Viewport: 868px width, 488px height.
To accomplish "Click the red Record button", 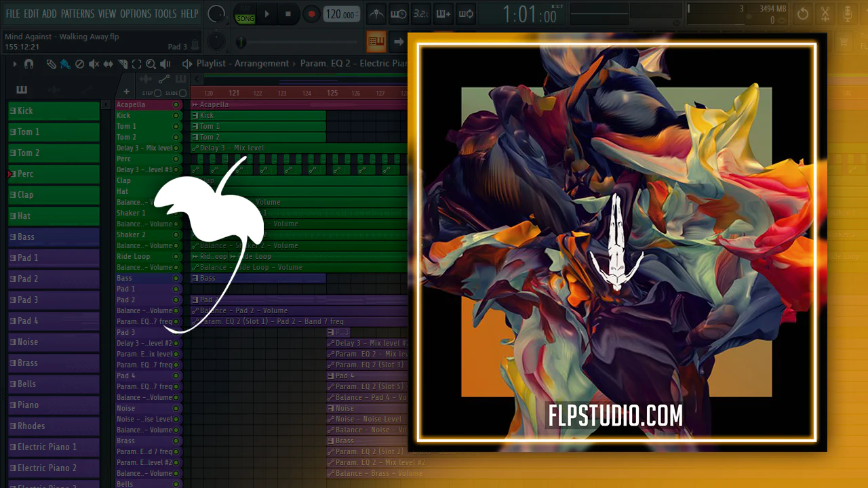I will click(311, 14).
